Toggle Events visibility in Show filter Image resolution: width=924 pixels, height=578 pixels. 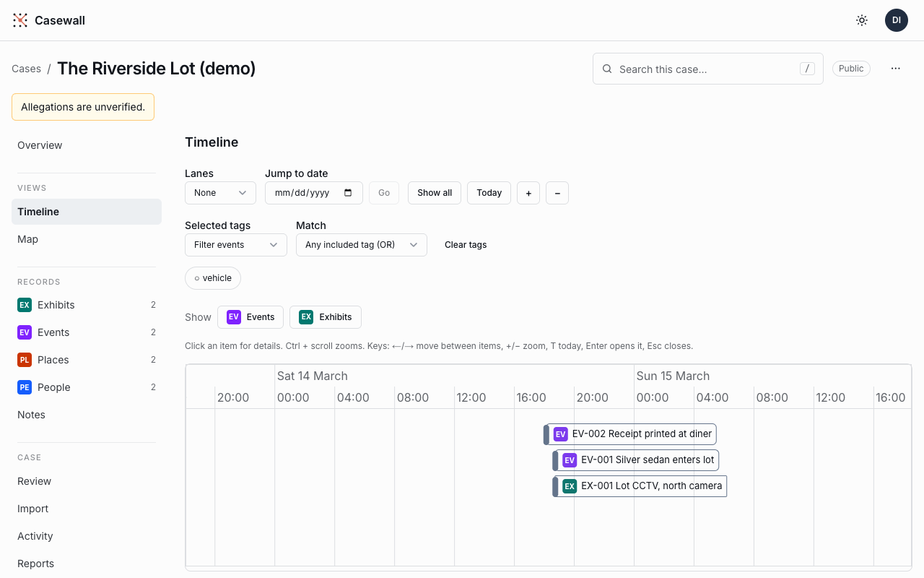click(x=250, y=317)
